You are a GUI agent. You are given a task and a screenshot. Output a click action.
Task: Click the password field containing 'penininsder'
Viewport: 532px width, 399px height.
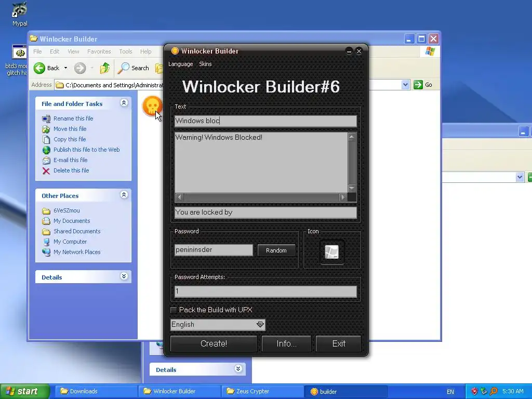pos(214,250)
